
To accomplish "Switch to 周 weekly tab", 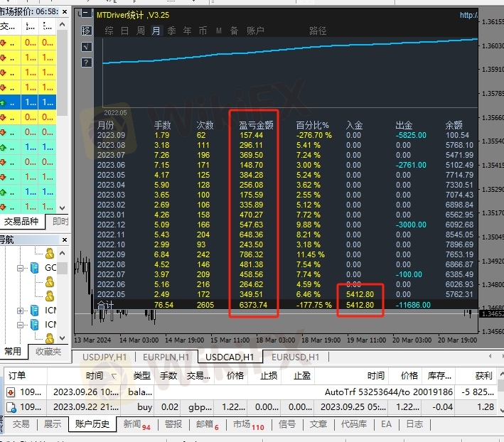I will 141,31.
